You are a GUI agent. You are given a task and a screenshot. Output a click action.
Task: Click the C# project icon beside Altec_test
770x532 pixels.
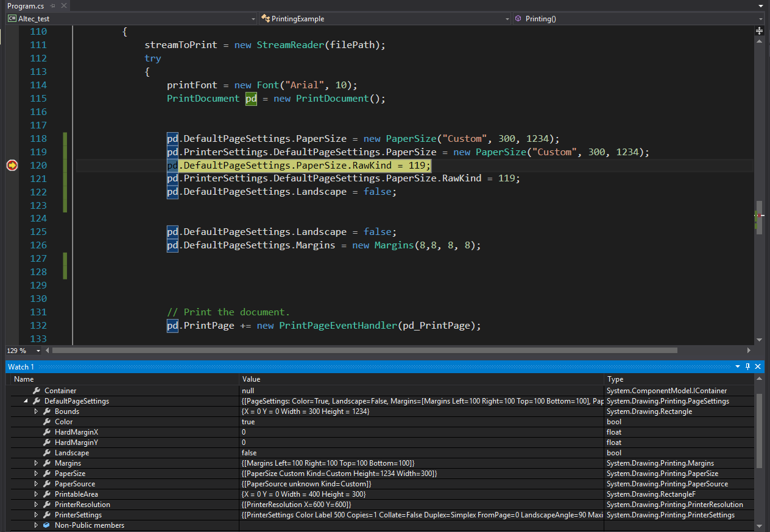coord(12,19)
